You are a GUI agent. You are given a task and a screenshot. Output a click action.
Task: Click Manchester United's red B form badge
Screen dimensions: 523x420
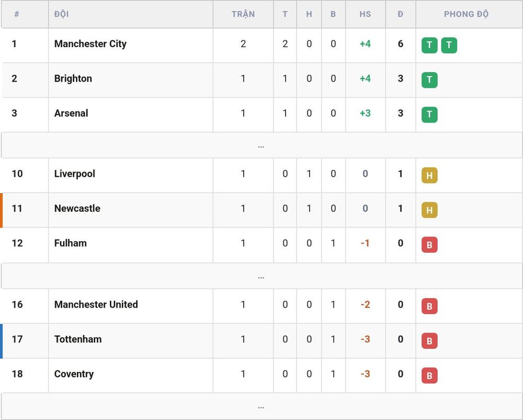(x=429, y=306)
